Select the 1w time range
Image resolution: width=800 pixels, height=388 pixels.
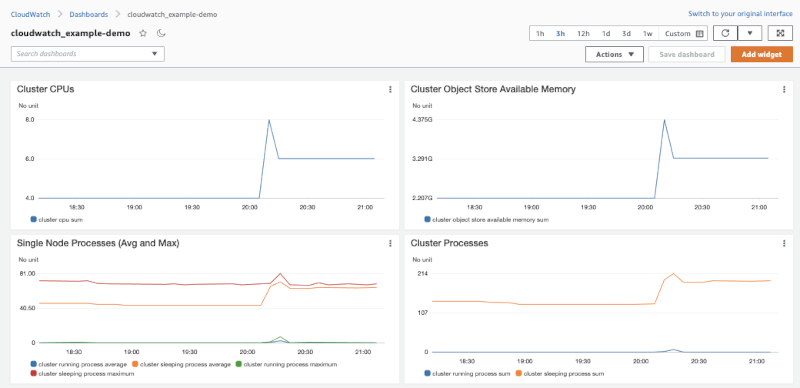coord(647,34)
